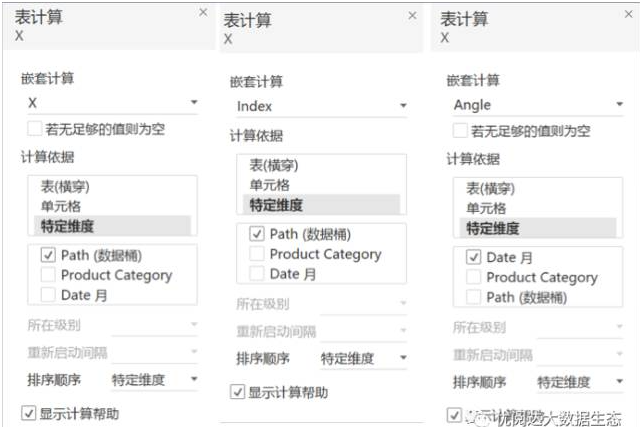Screen dimensions: 640x427
Task: Open the nested calculation dropdown showing X
Action: click(x=113, y=103)
